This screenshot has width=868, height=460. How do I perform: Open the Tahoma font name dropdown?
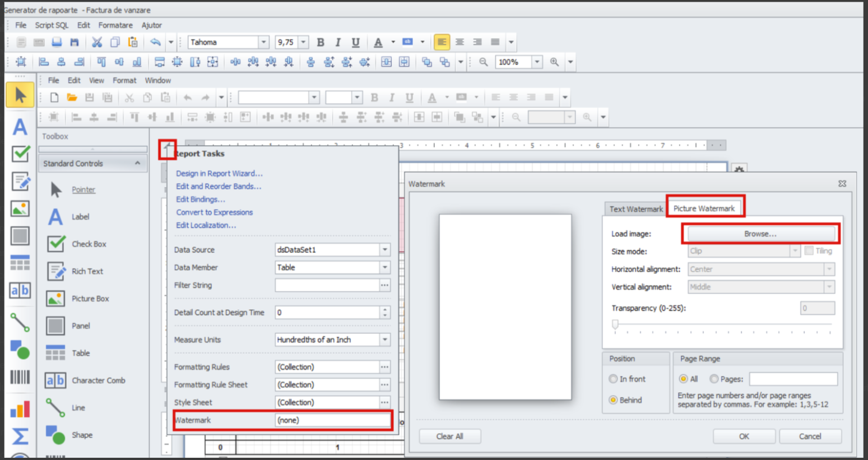(263, 43)
